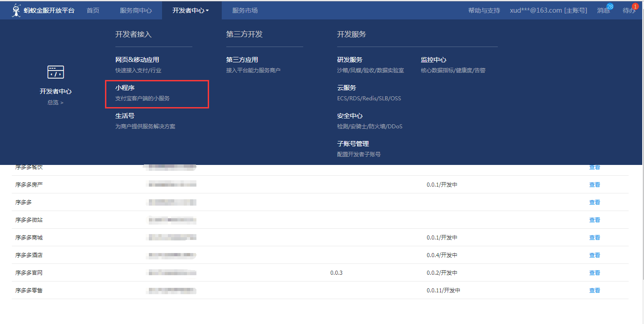Select the 序多多房产 app name

click(29, 185)
